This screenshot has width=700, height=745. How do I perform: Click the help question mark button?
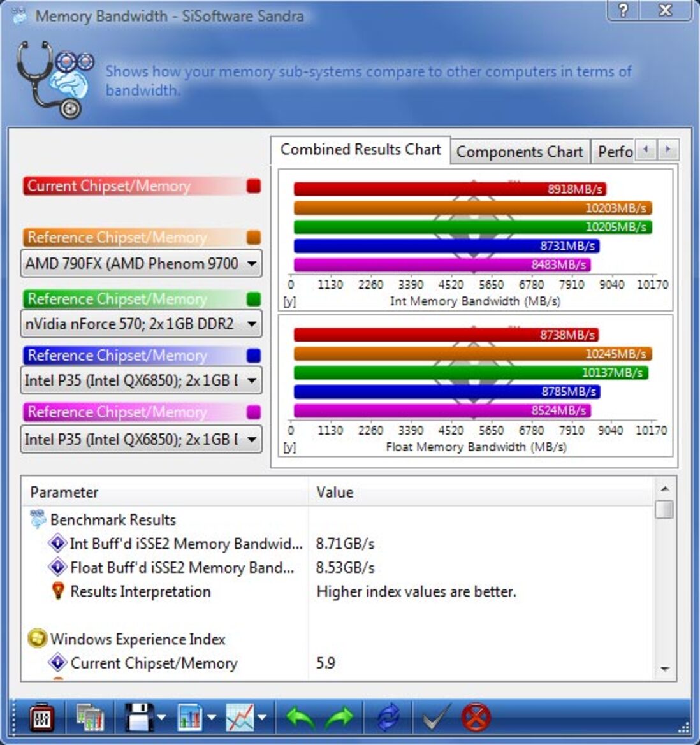pos(623,10)
